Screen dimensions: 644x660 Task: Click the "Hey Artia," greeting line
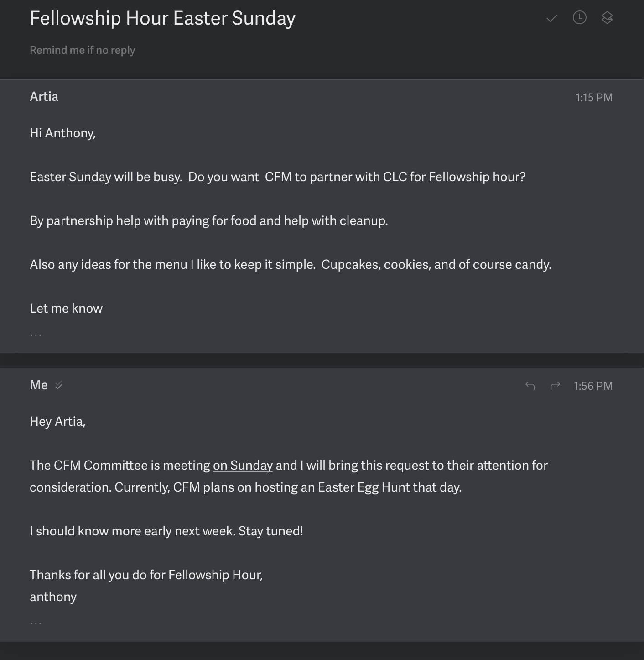coord(57,422)
